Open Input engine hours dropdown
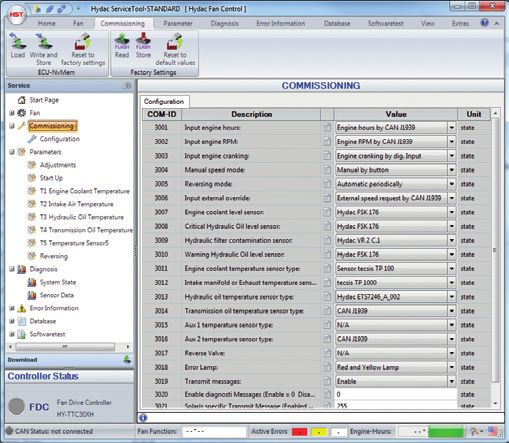 452,127
